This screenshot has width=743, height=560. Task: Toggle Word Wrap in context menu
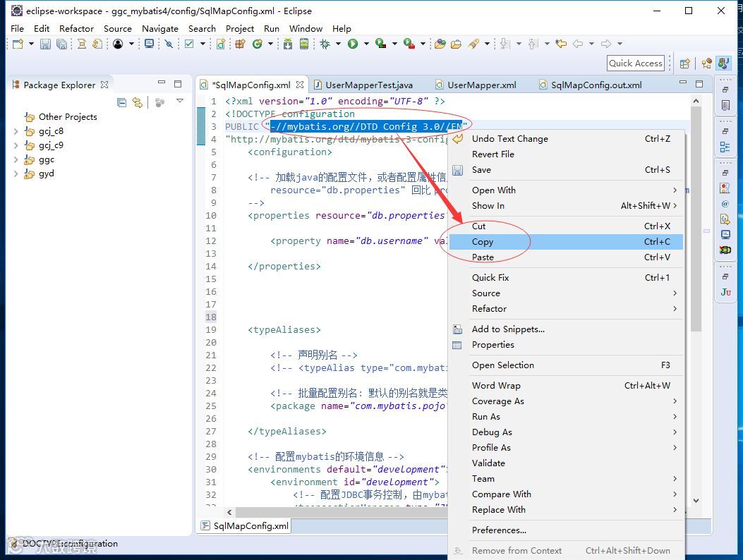pos(566,386)
